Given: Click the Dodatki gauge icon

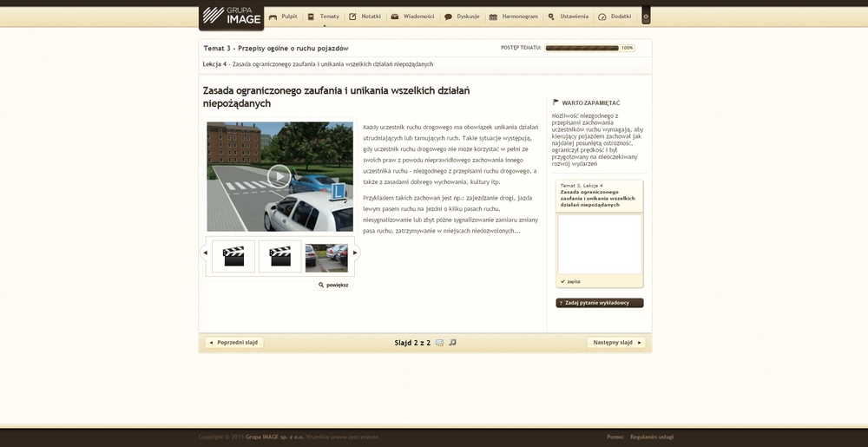Looking at the screenshot, I should [x=602, y=17].
